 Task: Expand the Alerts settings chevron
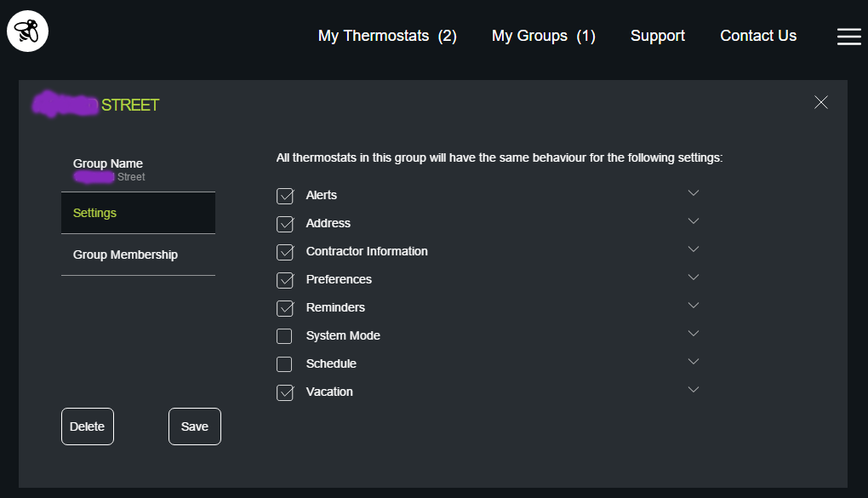pos(694,193)
